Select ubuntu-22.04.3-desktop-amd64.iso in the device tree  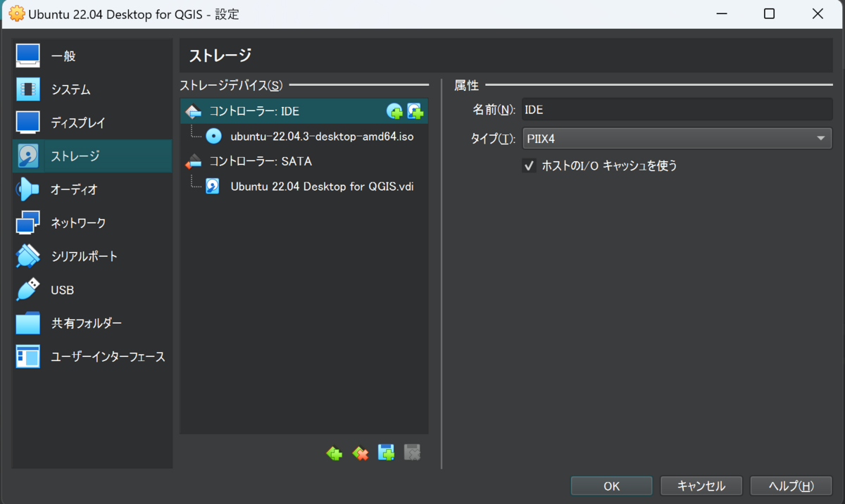click(x=321, y=136)
